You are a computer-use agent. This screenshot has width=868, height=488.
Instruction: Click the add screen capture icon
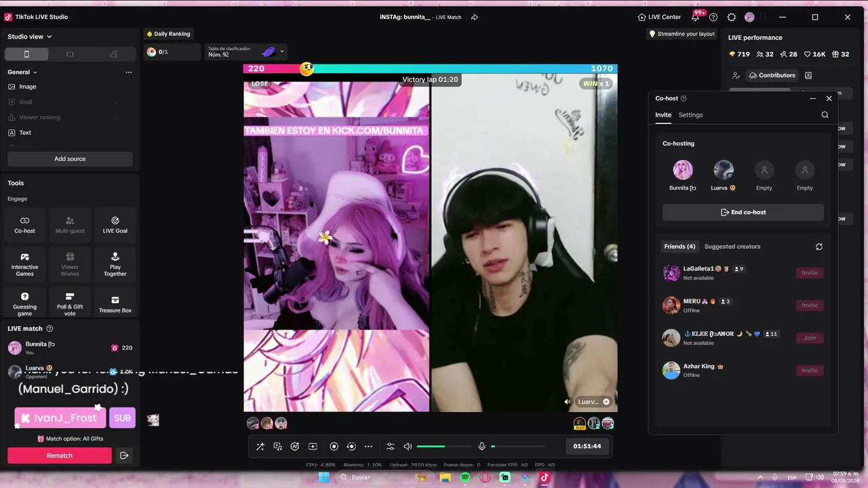[313, 447]
